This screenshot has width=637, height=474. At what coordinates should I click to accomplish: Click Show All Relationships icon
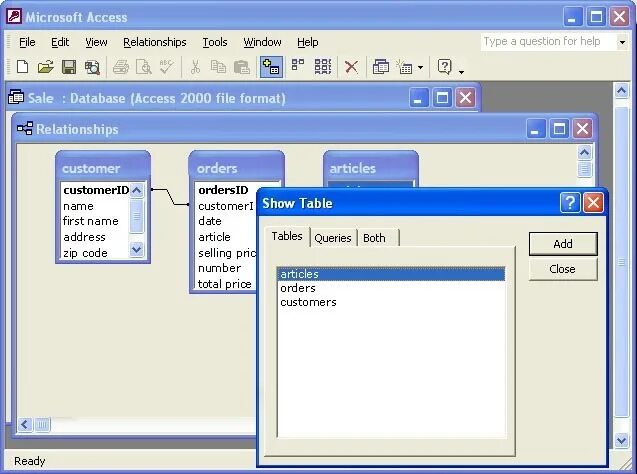(x=323, y=66)
